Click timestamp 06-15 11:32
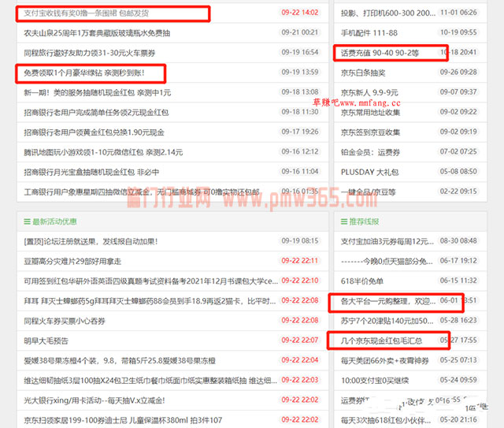Image resolution: width=504 pixels, height=428 pixels. 458,281
